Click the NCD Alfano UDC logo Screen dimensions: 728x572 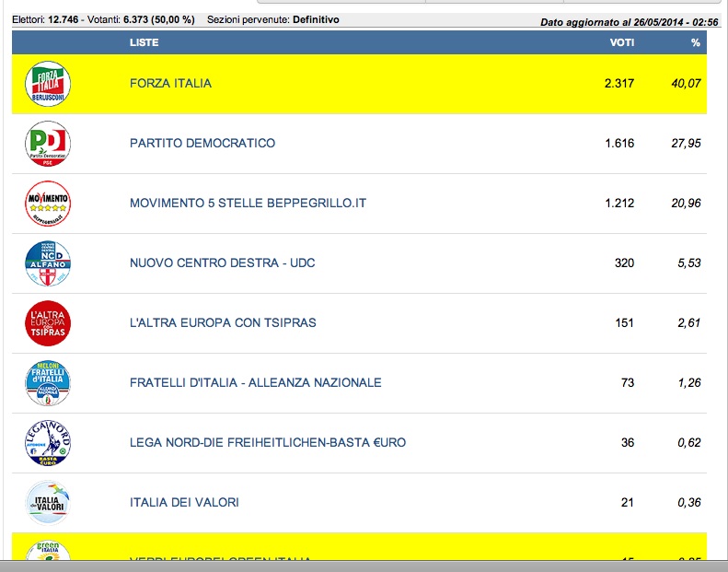[48, 263]
